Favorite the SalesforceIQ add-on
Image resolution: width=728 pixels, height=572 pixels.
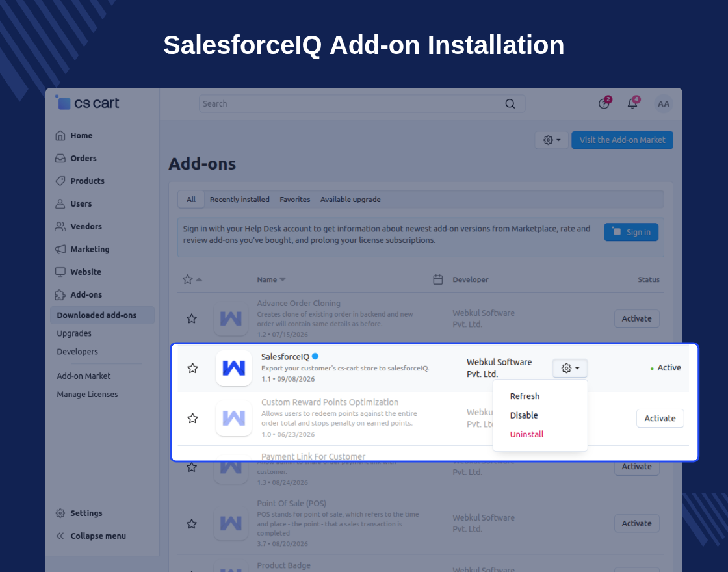coord(192,368)
